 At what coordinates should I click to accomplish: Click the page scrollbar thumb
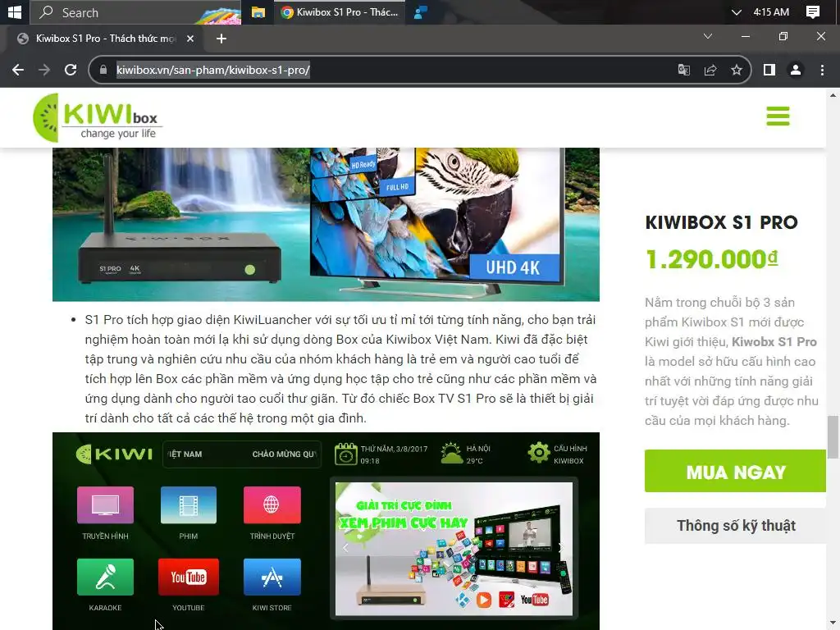(x=833, y=436)
